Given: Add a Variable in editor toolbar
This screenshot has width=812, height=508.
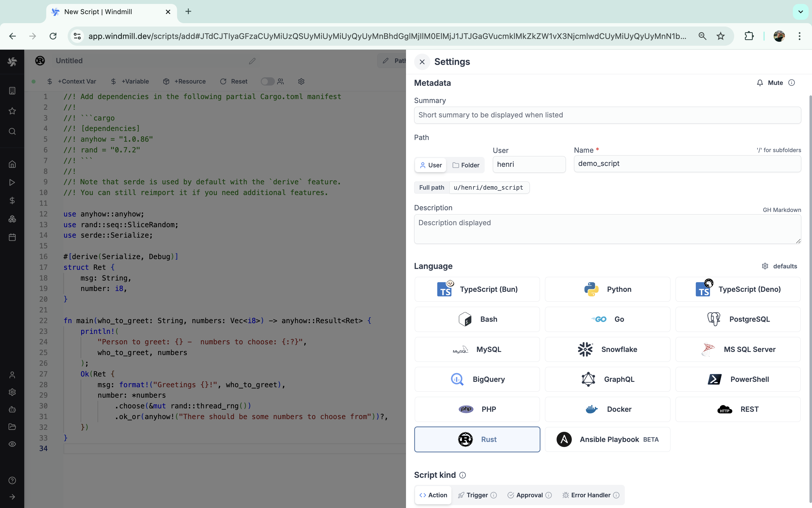Looking at the screenshot, I should coord(130,81).
